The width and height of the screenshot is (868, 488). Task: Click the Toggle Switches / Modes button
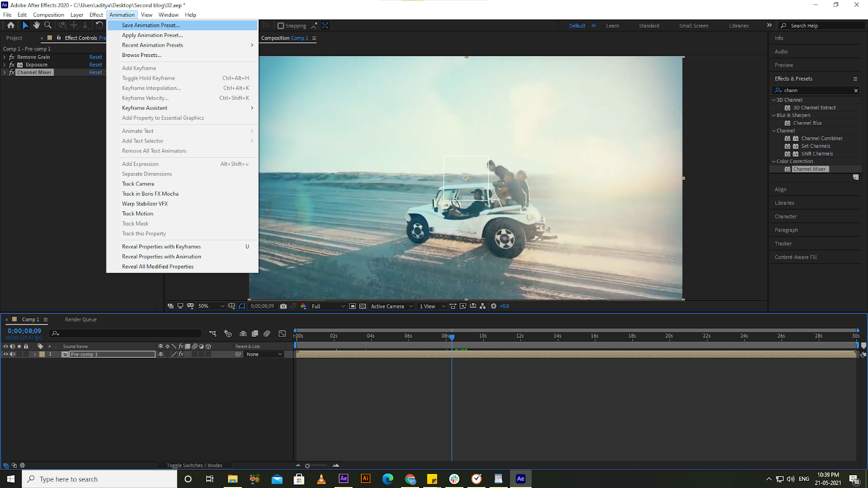coord(195,465)
